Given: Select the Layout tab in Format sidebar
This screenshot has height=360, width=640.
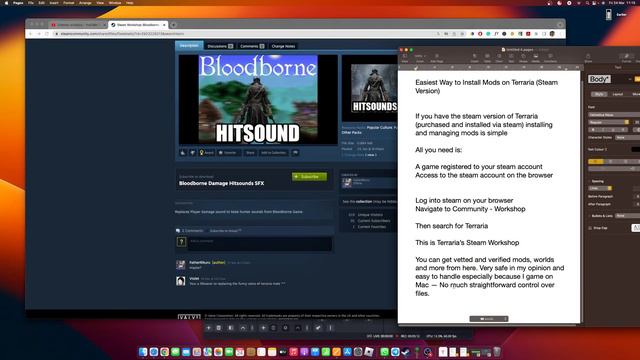Looking at the screenshot, I should coord(618,94).
